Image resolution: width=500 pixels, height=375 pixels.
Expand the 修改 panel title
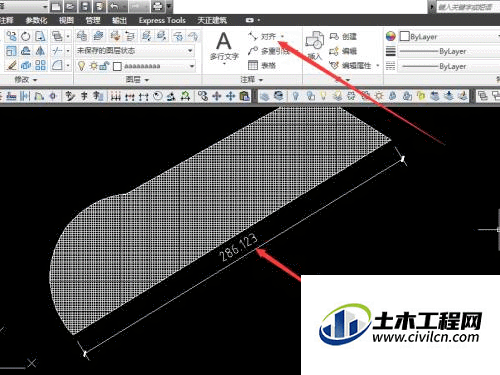pyautogui.click(x=25, y=80)
